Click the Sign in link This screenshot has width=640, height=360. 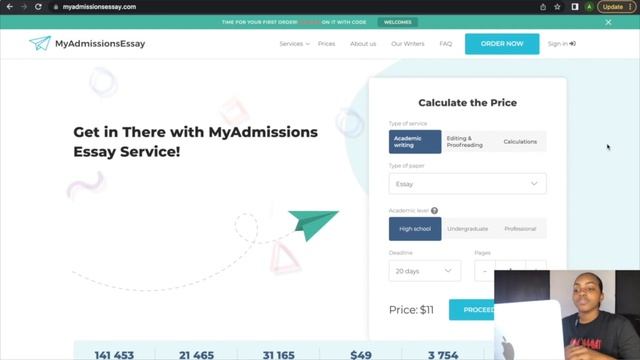click(x=562, y=44)
